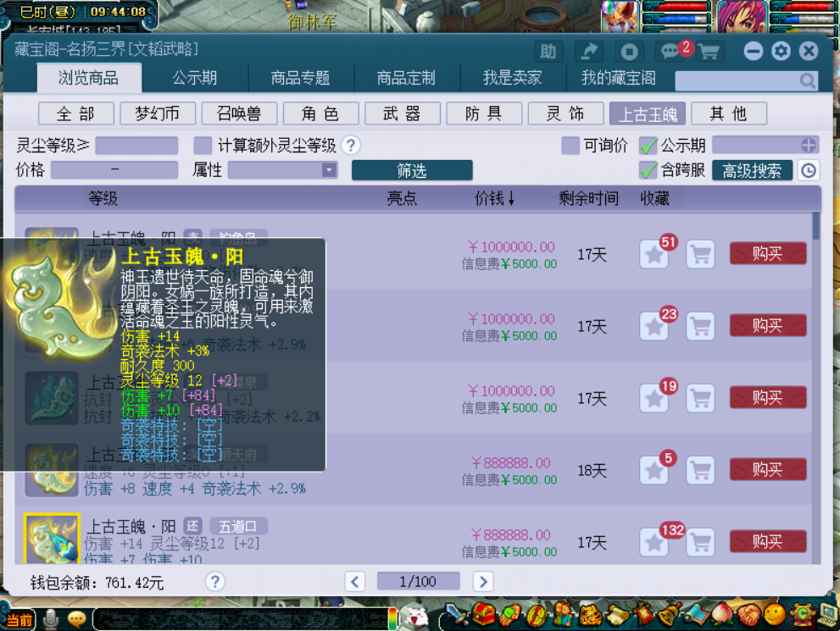This screenshot has width=840, height=631.
Task: Switch to 我是卖家 tab
Action: pos(512,78)
